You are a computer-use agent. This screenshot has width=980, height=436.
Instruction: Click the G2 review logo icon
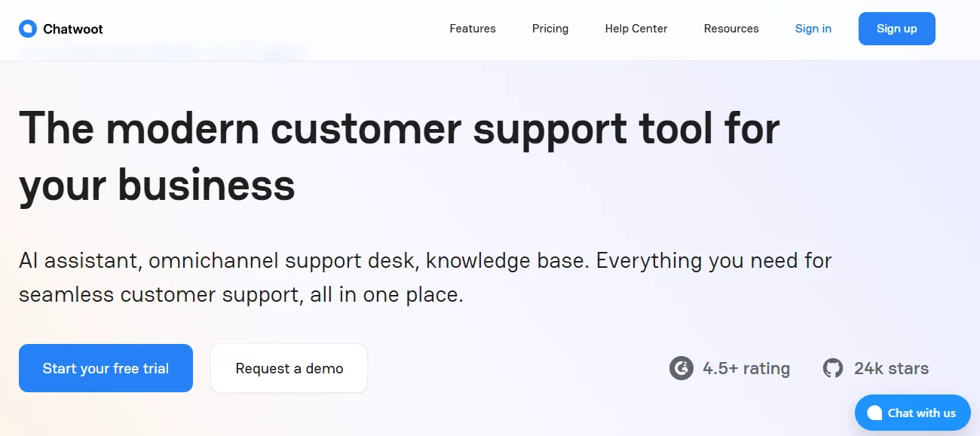(681, 368)
